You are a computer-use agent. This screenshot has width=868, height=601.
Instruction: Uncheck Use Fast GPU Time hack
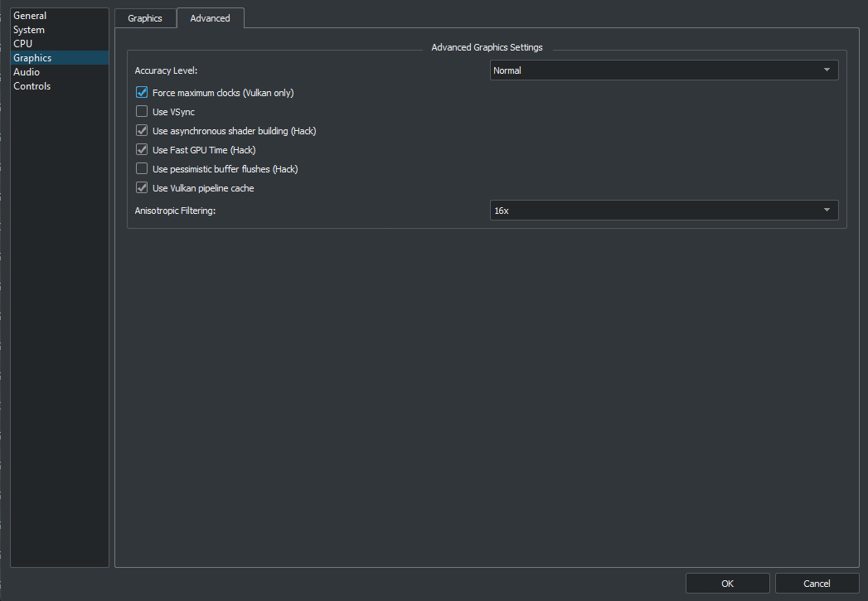pos(142,150)
